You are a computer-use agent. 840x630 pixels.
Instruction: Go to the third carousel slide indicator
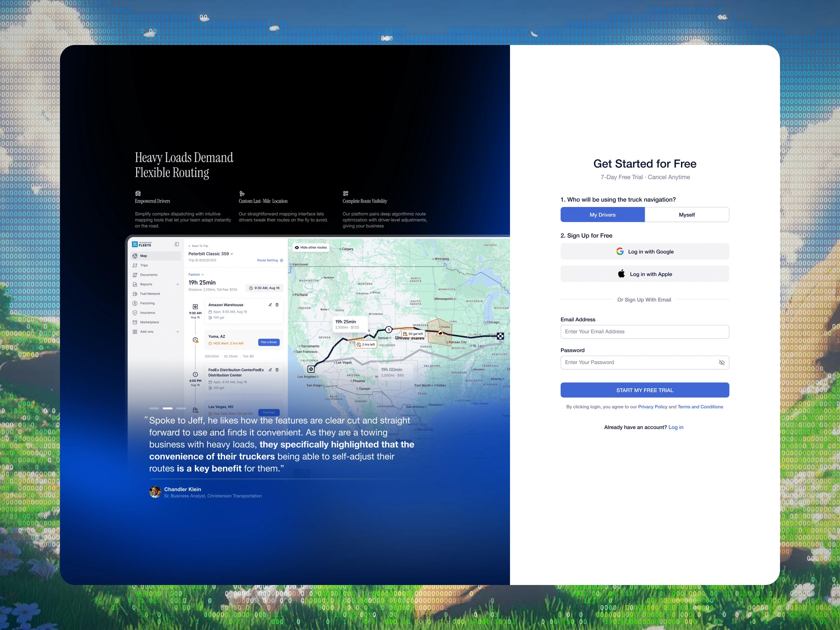(x=181, y=408)
